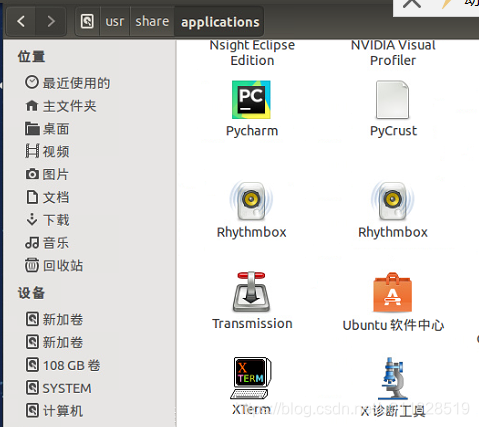Screen dimensions: 479x427
Task: Click the Ubuntu 软件中心 name text
Action: click(x=393, y=325)
